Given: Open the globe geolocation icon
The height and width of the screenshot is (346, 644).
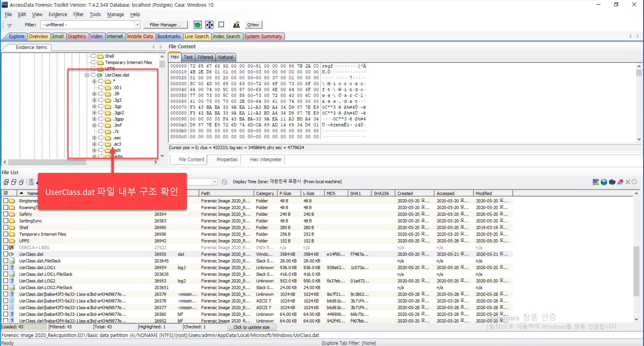Looking at the screenshot, I should click(604, 182).
